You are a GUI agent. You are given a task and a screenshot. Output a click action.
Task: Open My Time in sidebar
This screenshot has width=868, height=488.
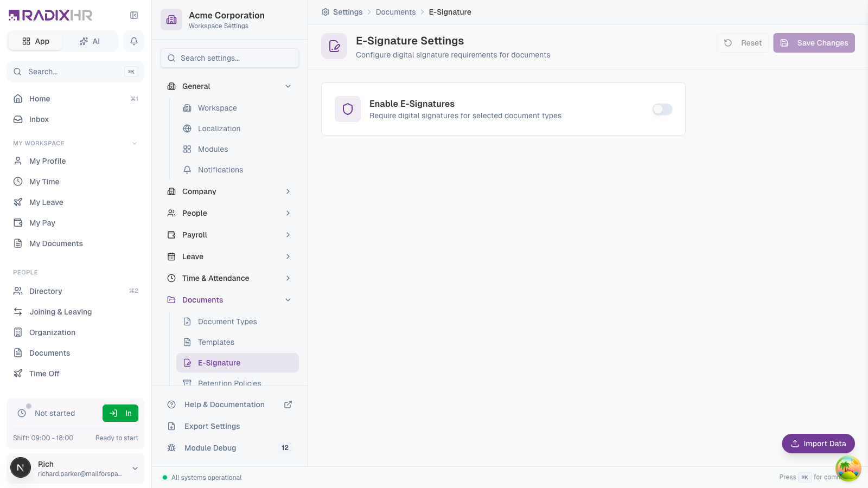[x=75, y=182]
